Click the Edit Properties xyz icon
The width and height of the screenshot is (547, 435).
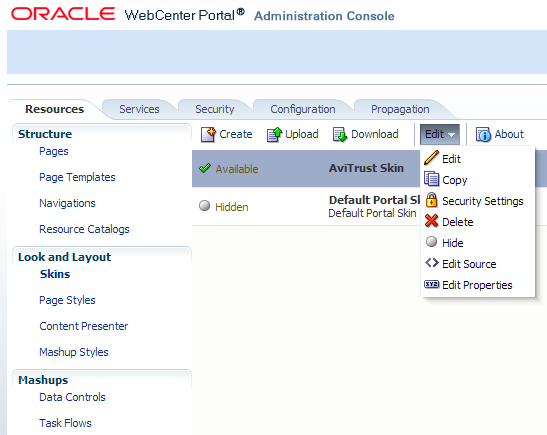tap(432, 284)
